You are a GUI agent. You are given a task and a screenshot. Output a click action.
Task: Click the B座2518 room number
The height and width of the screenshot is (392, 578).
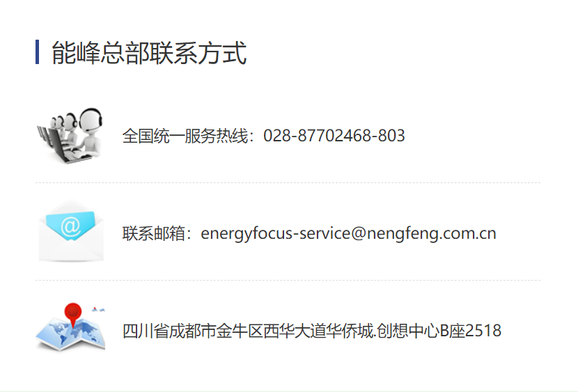[x=471, y=331]
